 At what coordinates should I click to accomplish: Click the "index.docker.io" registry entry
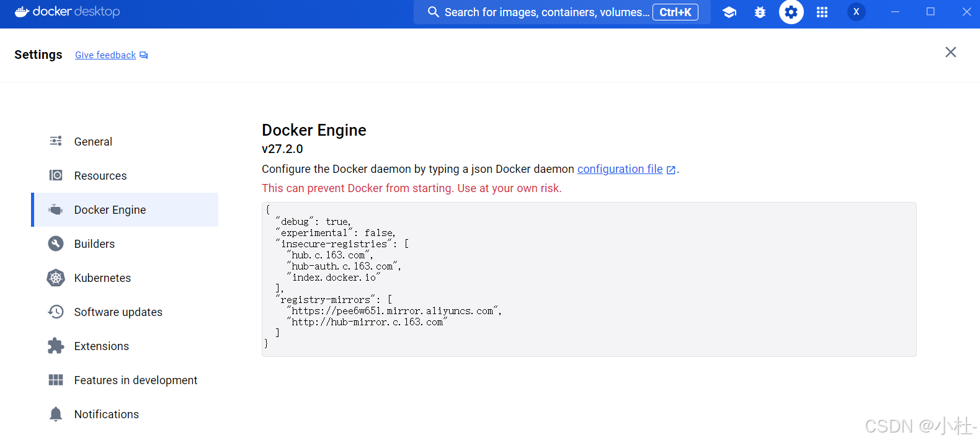334,277
